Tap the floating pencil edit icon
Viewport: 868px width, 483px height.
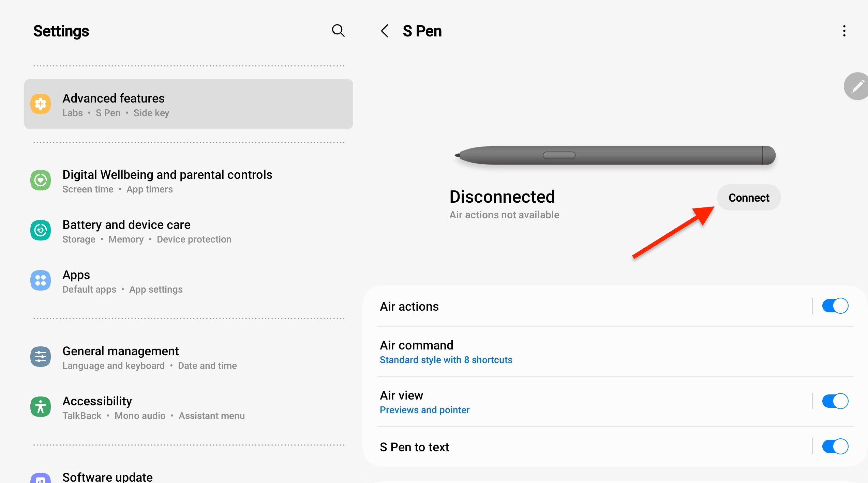point(857,87)
